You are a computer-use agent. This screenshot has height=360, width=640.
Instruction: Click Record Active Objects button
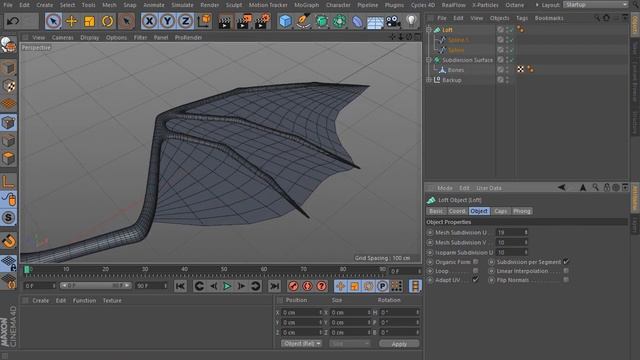(x=293, y=286)
